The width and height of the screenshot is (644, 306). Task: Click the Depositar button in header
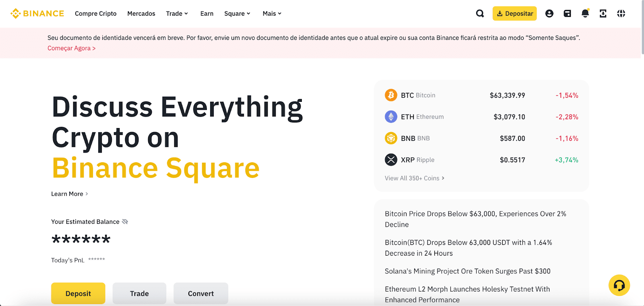pyautogui.click(x=515, y=13)
